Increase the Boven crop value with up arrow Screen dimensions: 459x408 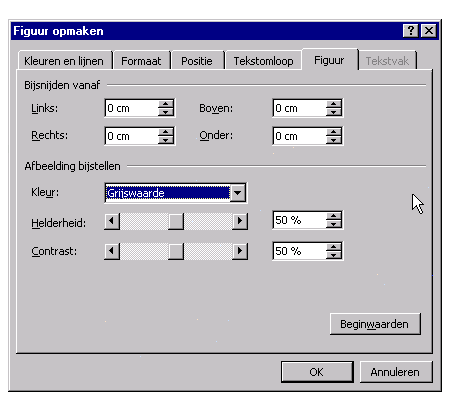(x=334, y=104)
